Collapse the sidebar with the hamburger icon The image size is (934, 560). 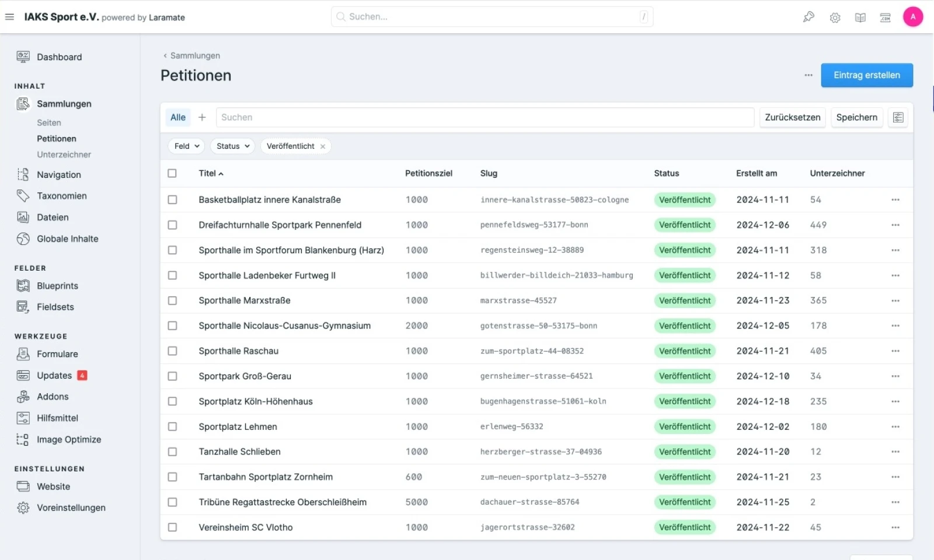pos(9,16)
